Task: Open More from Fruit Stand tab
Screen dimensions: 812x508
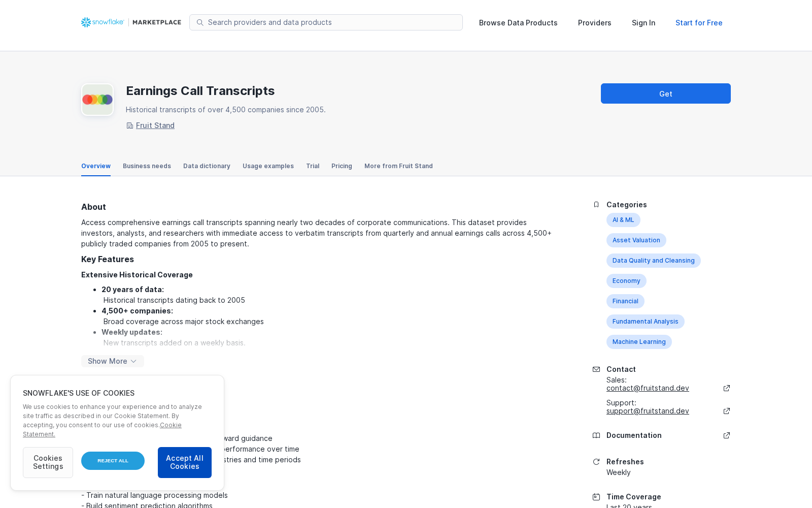Action: click(x=398, y=166)
